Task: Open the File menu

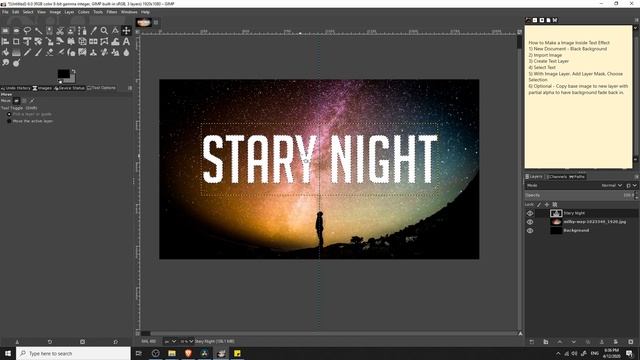Action: click(5, 12)
